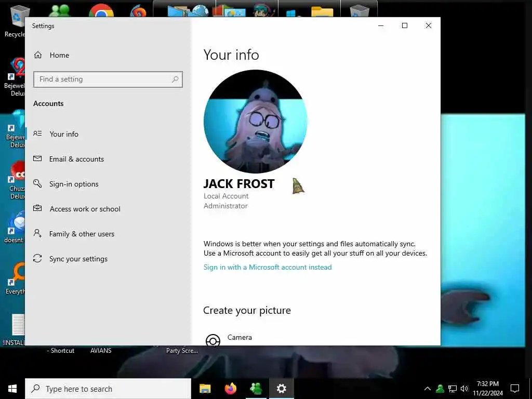532x399 pixels.
Task: Click the Type here to search taskbar box
Action: coord(108,389)
